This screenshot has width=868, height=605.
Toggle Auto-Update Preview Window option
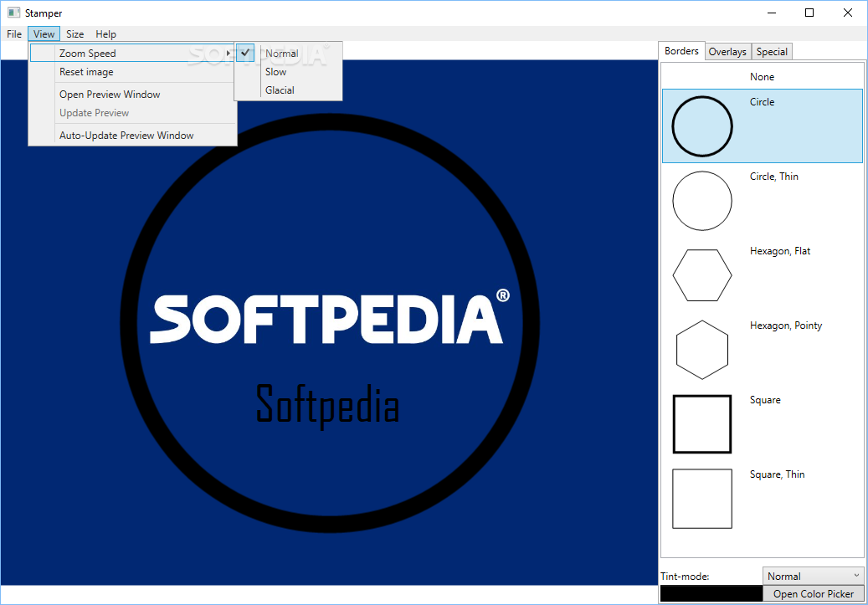coord(132,135)
